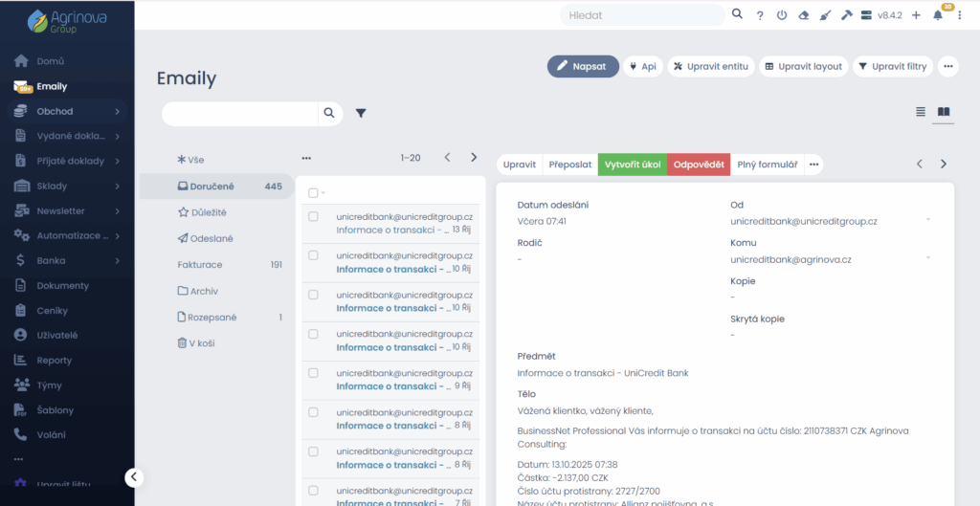Tick the select-all emails checkbox

coord(313,192)
